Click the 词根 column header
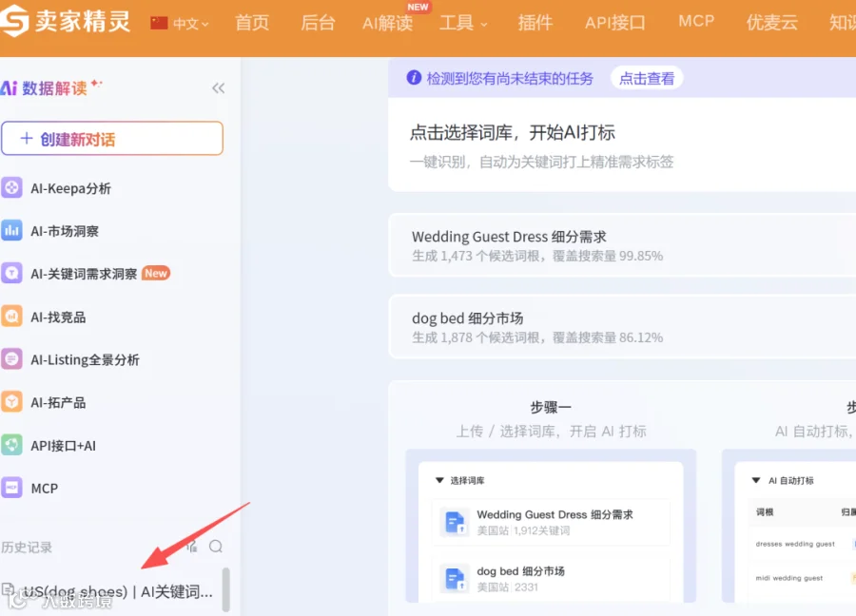Screen dimensions: 856x616 [765, 511]
